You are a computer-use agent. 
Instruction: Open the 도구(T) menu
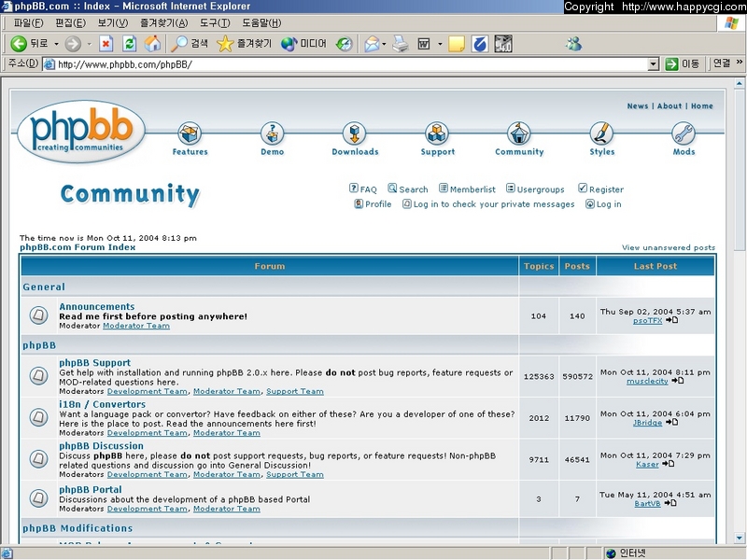[215, 22]
